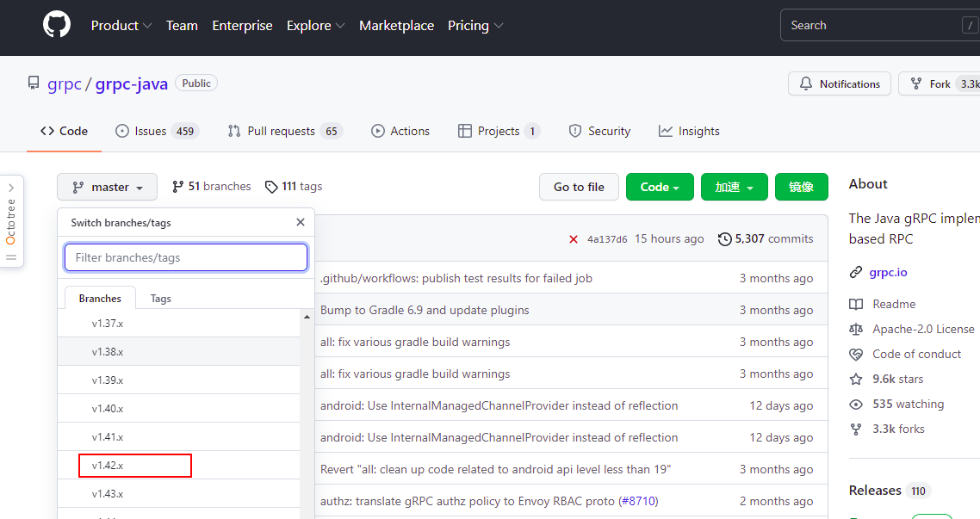The width and height of the screenshot is (980, 519).
Task: Click the 镜像 mirror button
Action: tap(801, 187)
